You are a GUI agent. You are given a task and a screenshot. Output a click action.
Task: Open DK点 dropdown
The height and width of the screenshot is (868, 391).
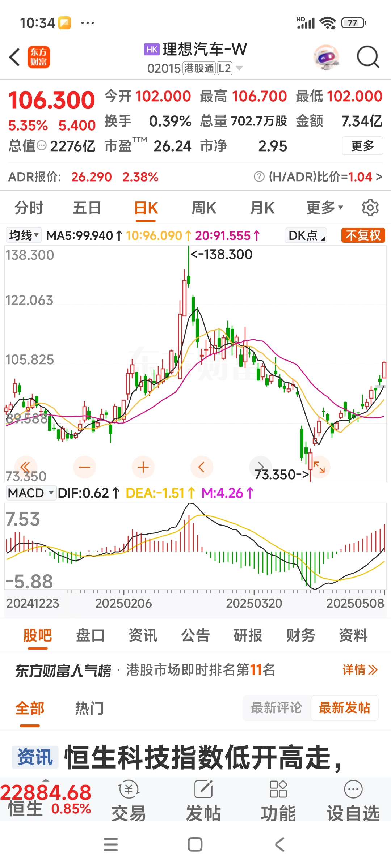(x=306, y=235)
